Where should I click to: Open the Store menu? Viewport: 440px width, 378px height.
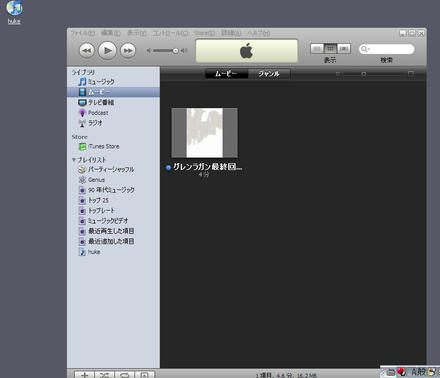click(204, 33)
